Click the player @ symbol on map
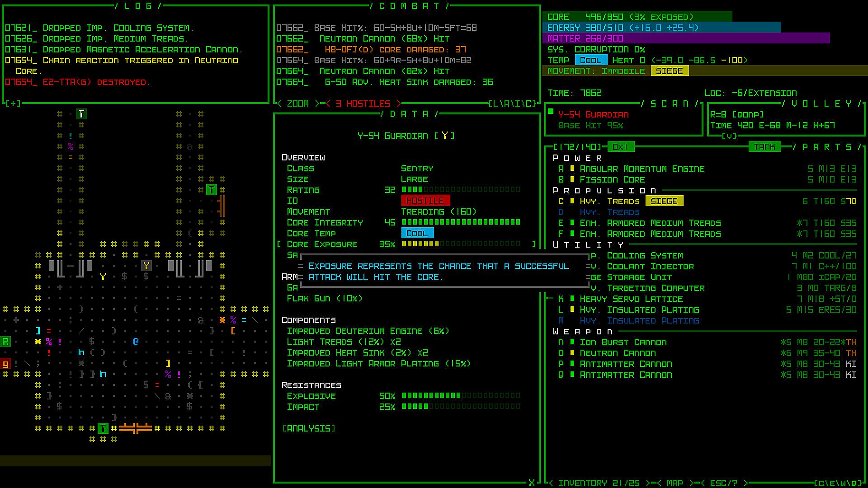 point(136,342)
